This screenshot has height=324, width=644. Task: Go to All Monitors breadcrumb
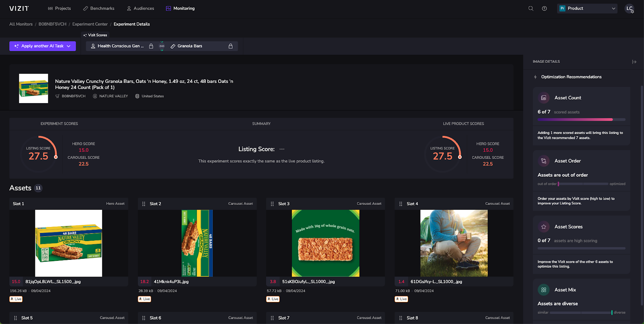pos(21,24)
